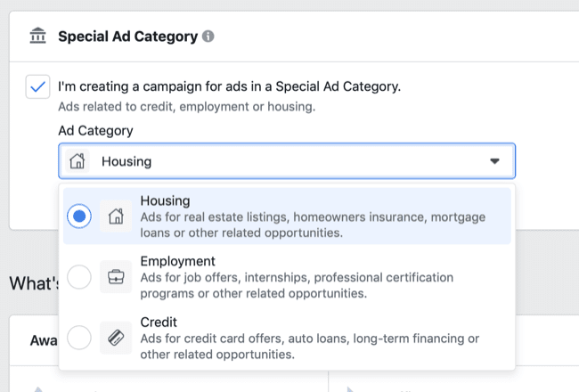The height and width of the screenshot is (392, 579).
Task: Select the Credit radio button
Action: [x=79, y=338]
